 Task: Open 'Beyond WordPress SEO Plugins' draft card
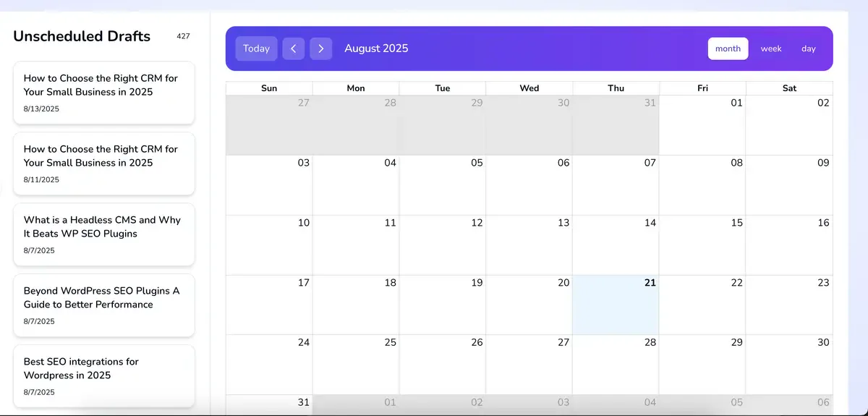coord(104,305)
